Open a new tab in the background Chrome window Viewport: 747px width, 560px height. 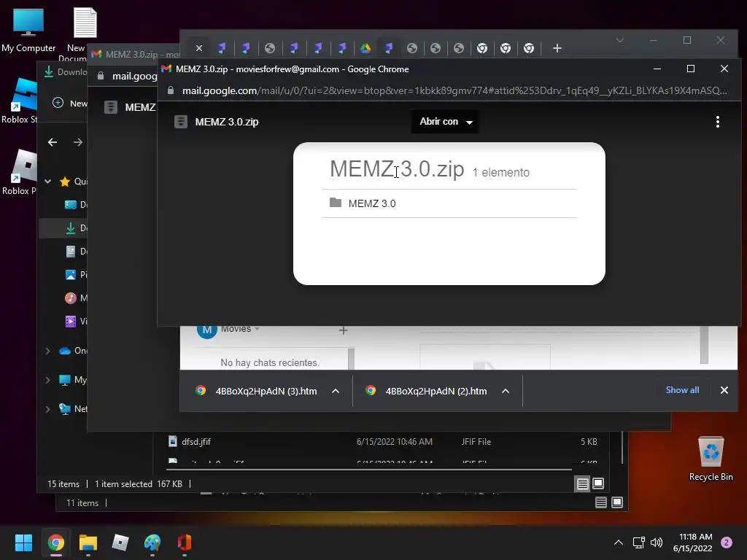point(557,48)
